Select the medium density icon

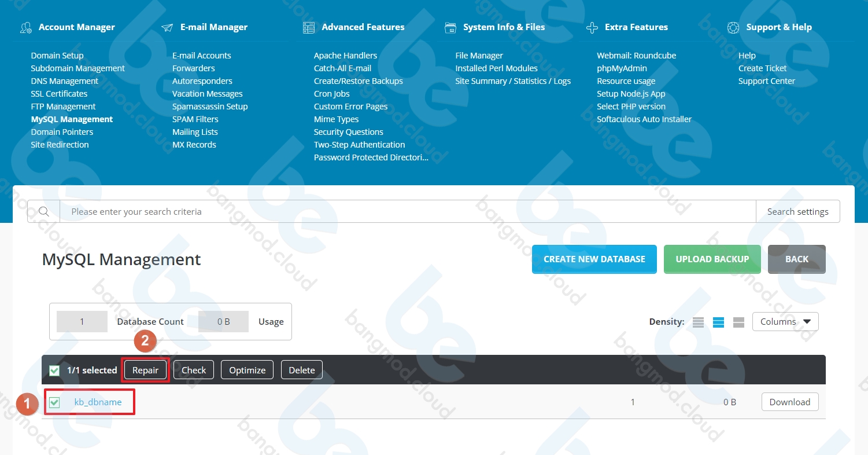click(718, 322)
